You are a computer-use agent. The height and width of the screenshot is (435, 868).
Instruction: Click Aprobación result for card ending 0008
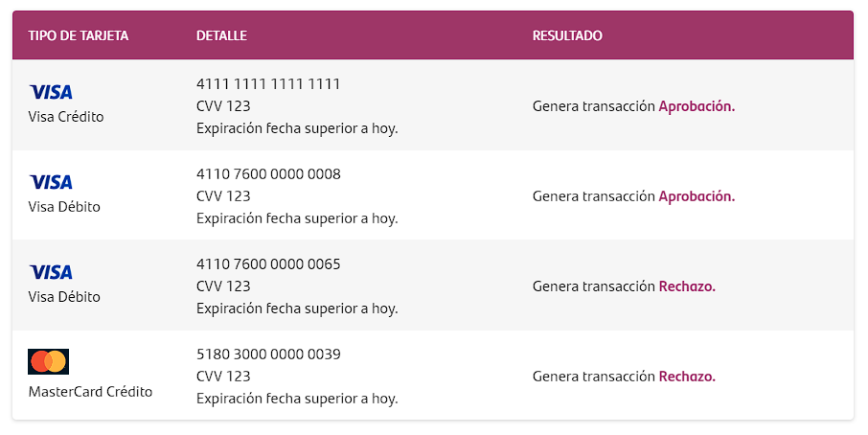(x=697, y=196)
